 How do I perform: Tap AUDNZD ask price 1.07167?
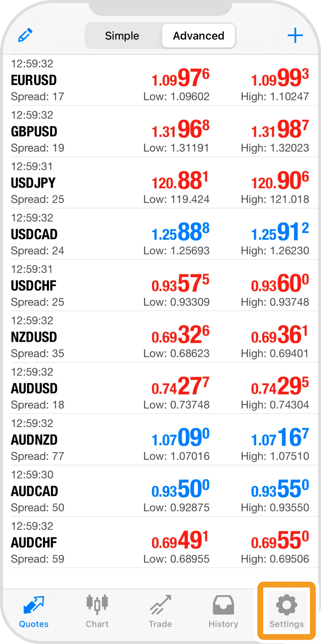pyautogui.click(x=280, y=438)
